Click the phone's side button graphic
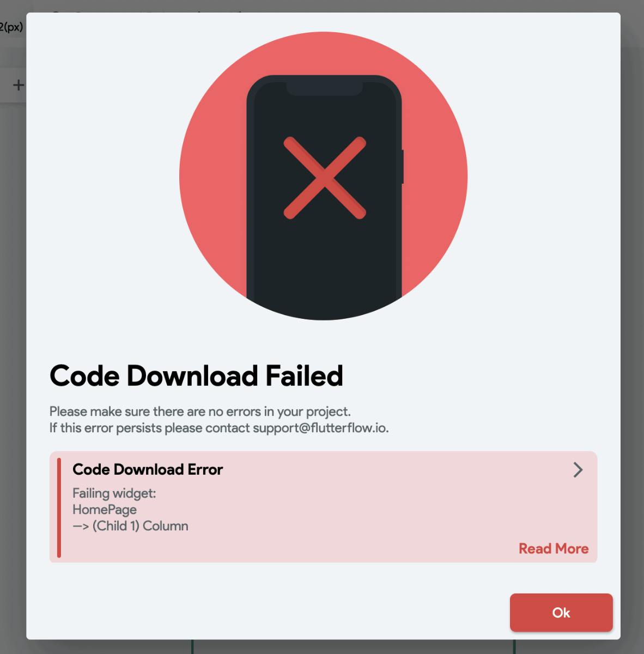Image resolution: width=644 pixels, height=654 pixels. pos(403,167)
